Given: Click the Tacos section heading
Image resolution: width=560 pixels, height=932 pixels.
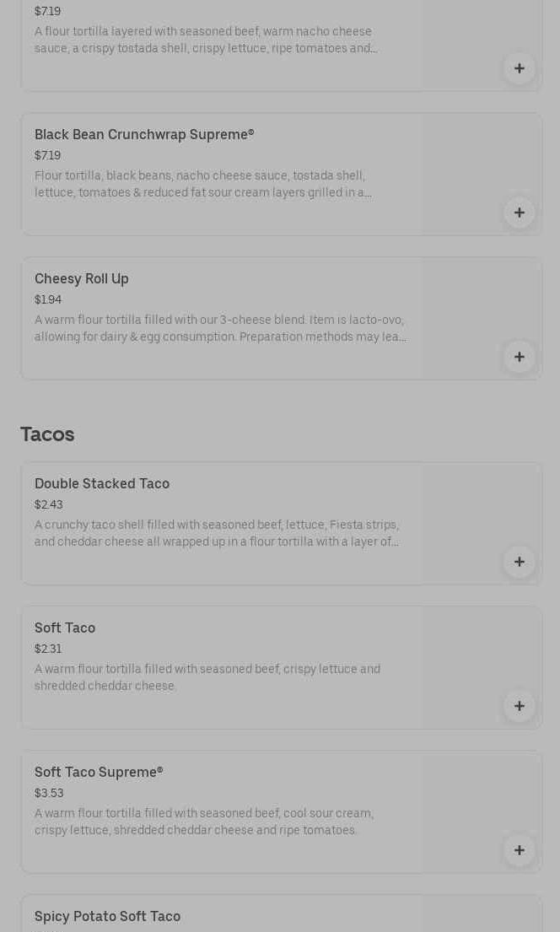Looking at the screenshot, I should (x=47, y=434).
